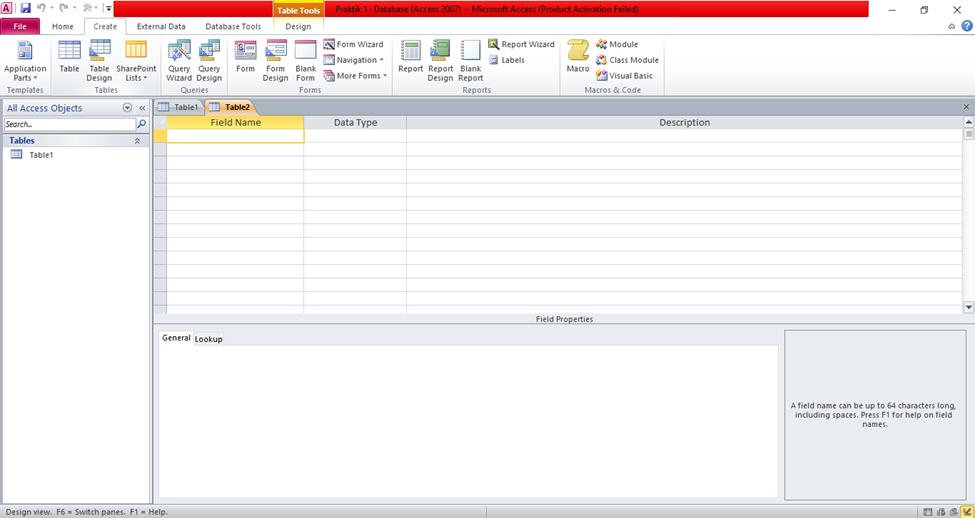Select Table1 in the navigation pane
Screen dimensions: 975x518
41,155
